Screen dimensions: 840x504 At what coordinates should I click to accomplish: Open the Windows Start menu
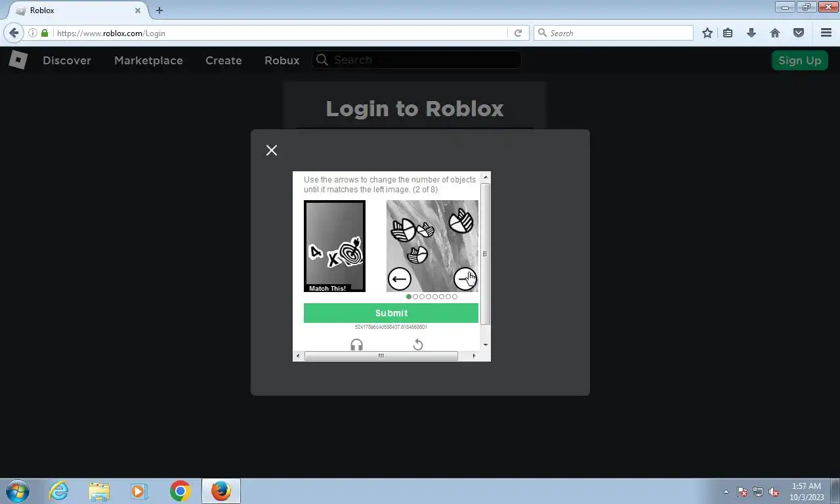click(x=18, y=491)
